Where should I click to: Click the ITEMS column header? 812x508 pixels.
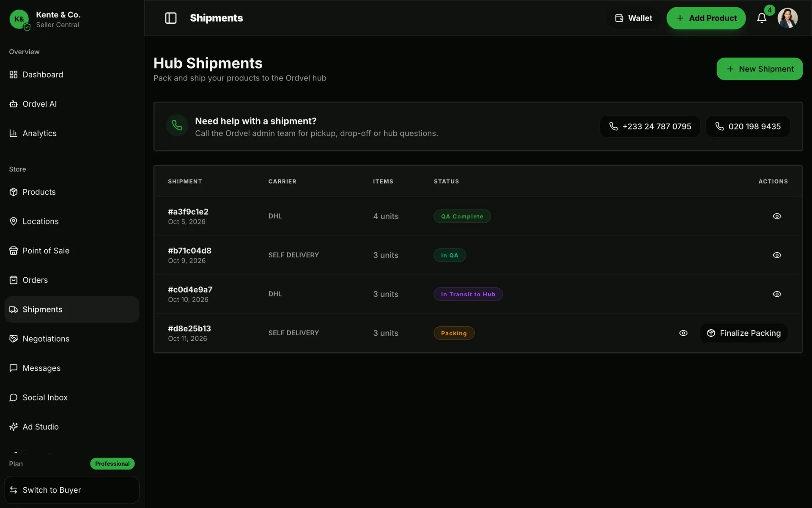[x=383, y=181]
